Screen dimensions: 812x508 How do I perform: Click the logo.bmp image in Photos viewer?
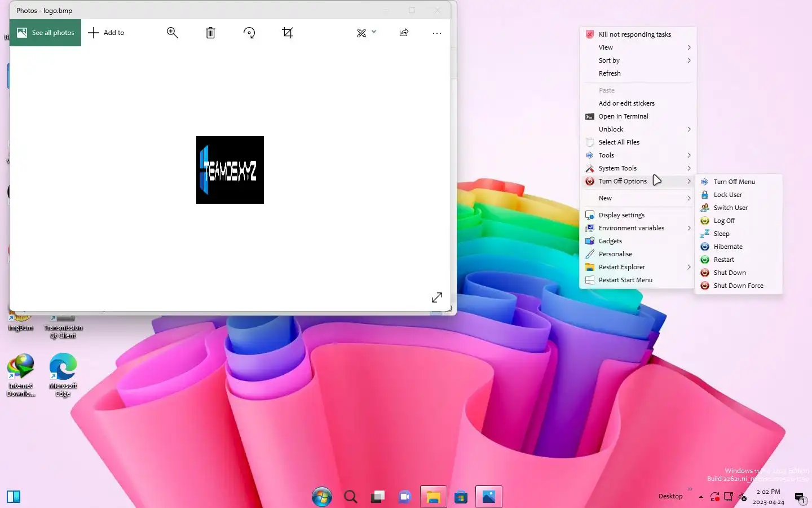click(x=230, y=170)
